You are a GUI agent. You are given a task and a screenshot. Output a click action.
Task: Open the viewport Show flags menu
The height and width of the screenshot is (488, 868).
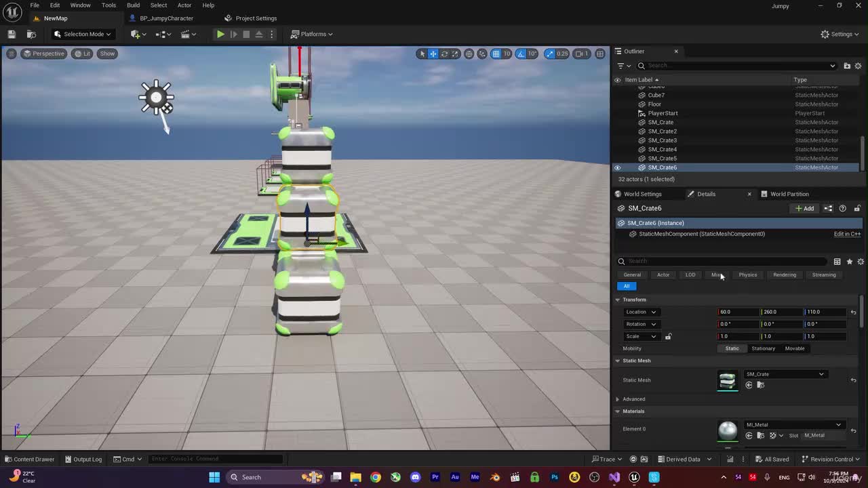click(x=107, y=54)
